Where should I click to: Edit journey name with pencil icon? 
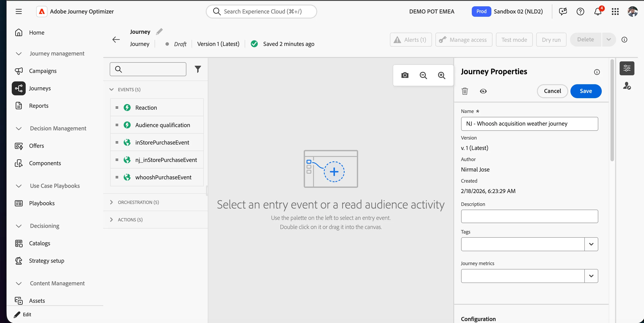[x=159, y=32]
